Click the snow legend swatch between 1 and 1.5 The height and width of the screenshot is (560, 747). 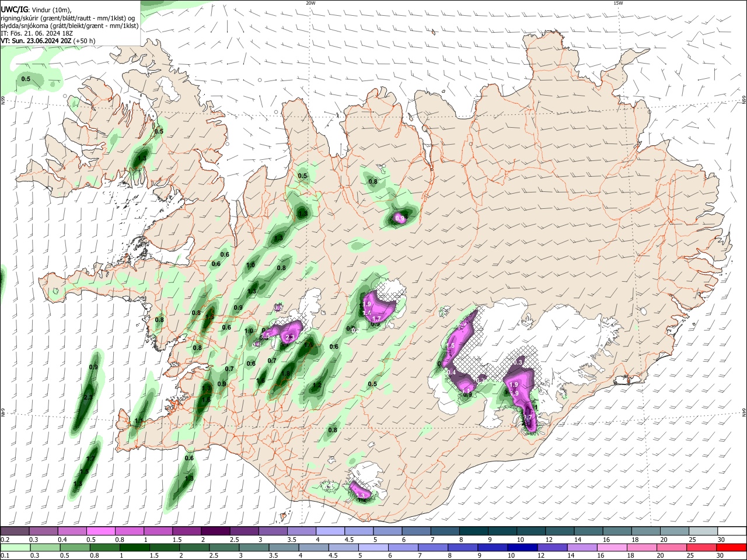pos(158,531)
